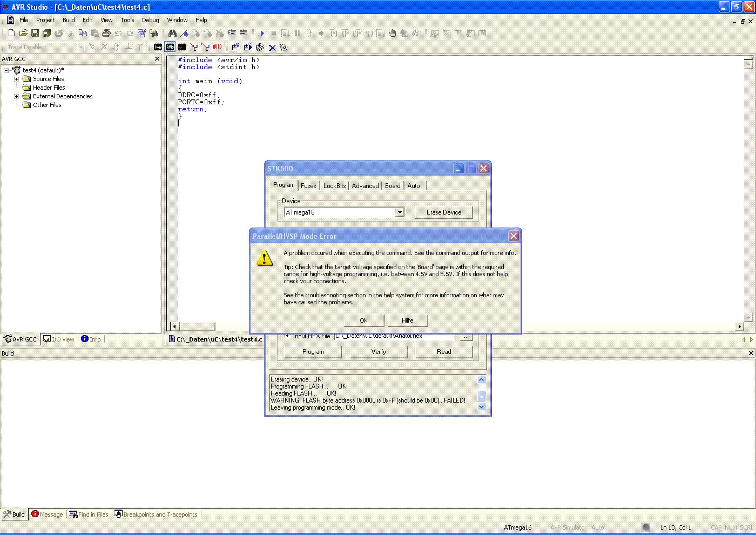Viewport: 756px width, 535px height.
Task: Switch to the I/O View tab
Action: click(x=59, y=339)
